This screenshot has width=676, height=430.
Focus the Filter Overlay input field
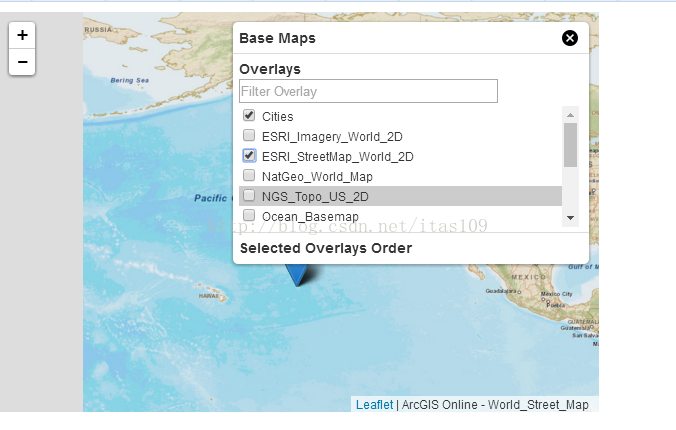(368, 91)
